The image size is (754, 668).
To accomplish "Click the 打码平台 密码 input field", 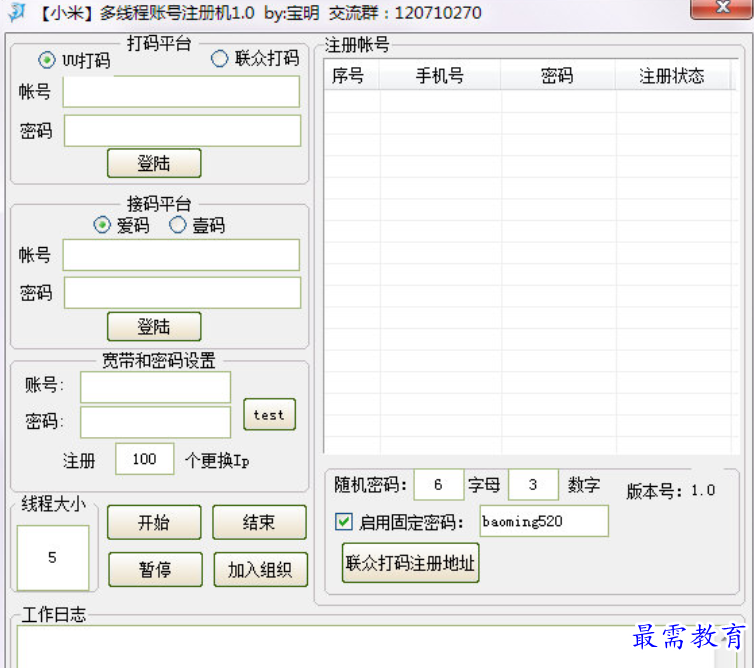I will click(182, 130).
